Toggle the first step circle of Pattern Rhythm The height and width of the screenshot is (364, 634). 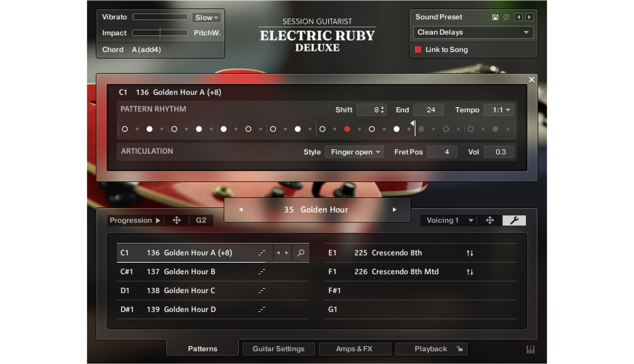tap(125, 129)
